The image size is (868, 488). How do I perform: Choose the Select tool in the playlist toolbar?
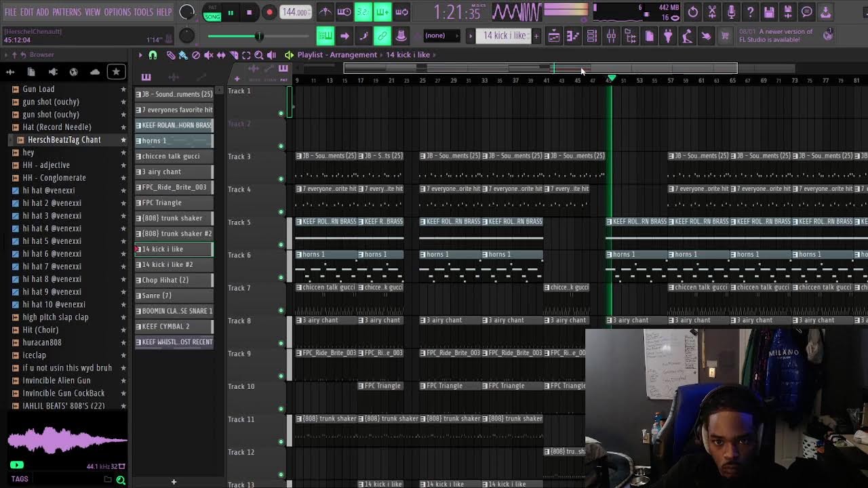(x=246, y=55)
